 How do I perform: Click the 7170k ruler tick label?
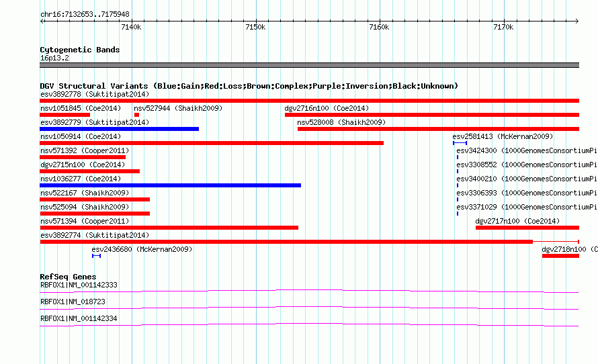coord(503,27)
